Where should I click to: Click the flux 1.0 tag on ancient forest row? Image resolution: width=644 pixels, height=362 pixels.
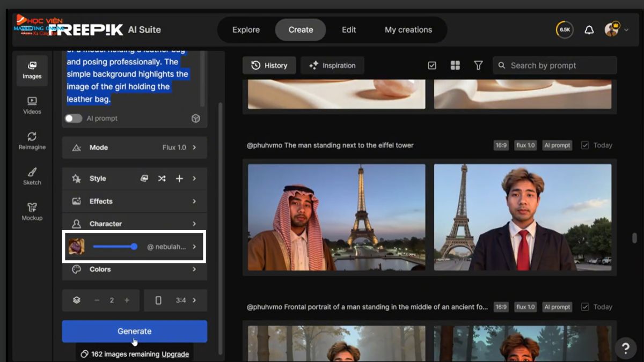pyautogui.click(x=525, y=307)
